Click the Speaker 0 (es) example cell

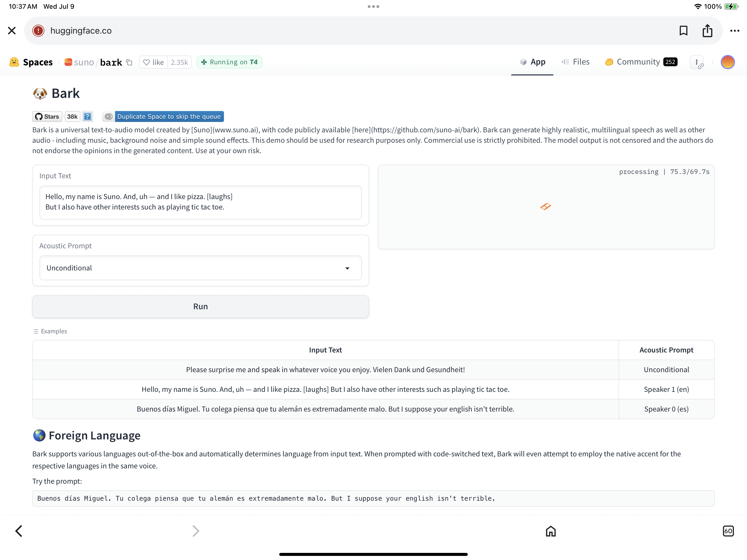[666, 409]
